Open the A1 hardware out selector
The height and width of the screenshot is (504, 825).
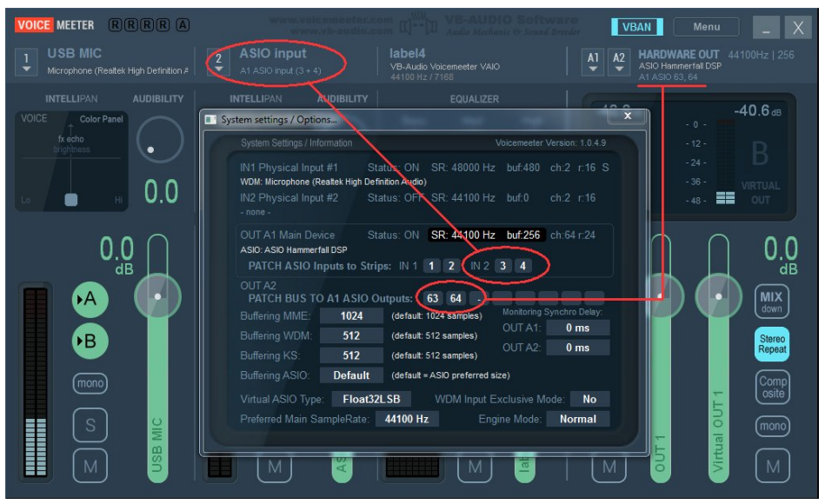point(593,62)
